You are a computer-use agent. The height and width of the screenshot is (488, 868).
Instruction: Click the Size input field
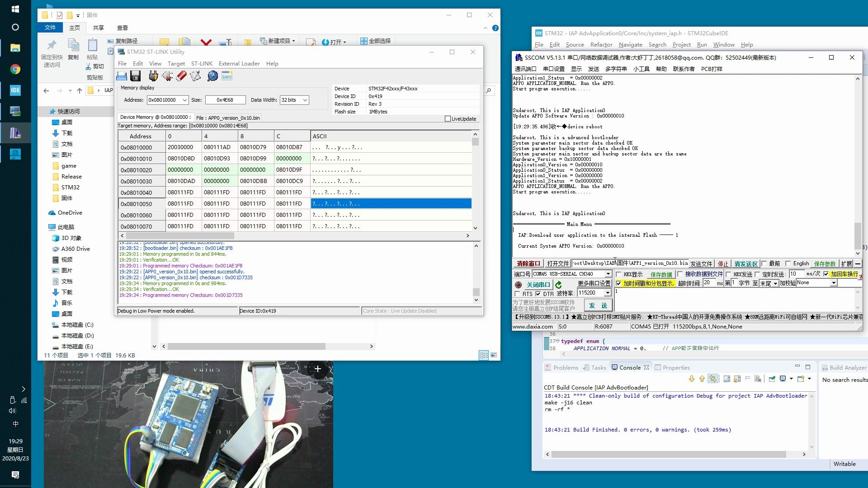click(x=225, y=100)
